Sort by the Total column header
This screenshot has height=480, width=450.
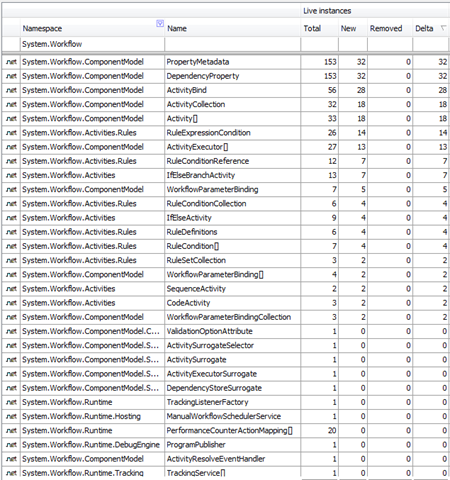(x=319, y=28)
